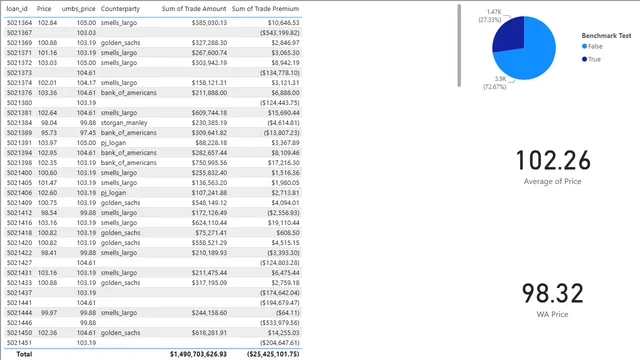640x360 pixels.
Task: Select loan_id 5021427 cell
Action: pos(19,262)
